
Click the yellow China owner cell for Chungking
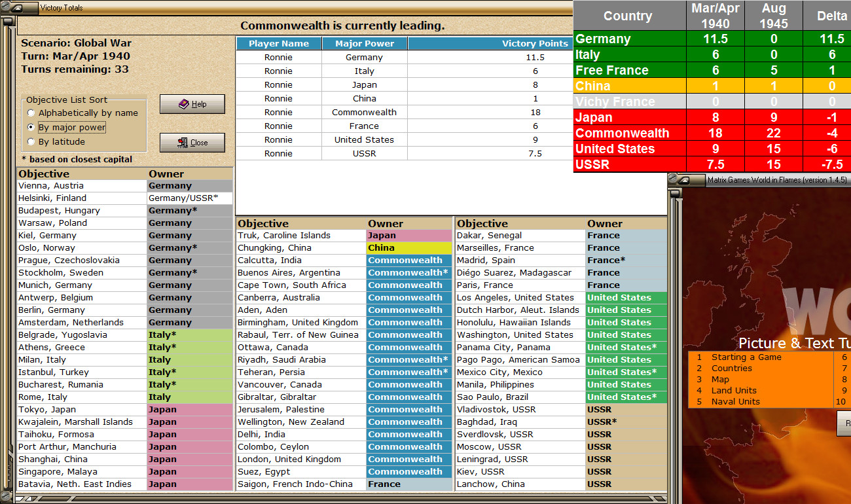[409, 248]
